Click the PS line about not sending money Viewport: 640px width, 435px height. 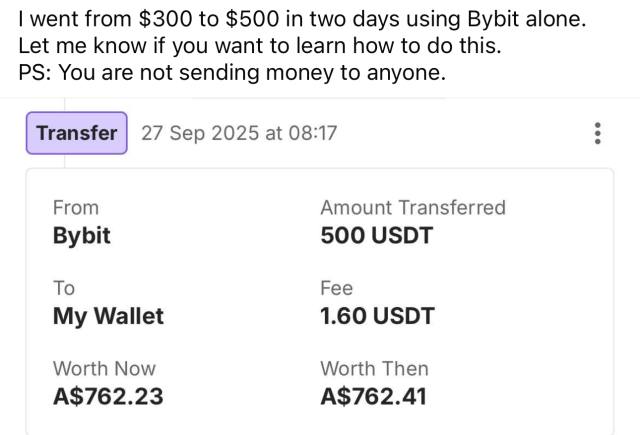coord(232,72)
